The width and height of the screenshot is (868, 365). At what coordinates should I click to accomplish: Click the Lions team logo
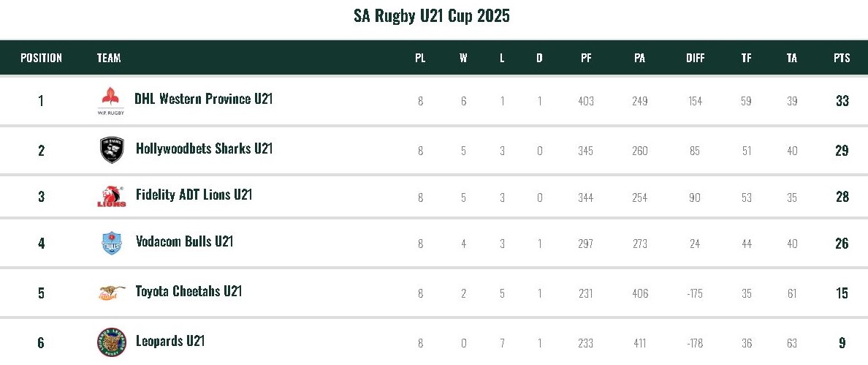[x=111, y=196]
